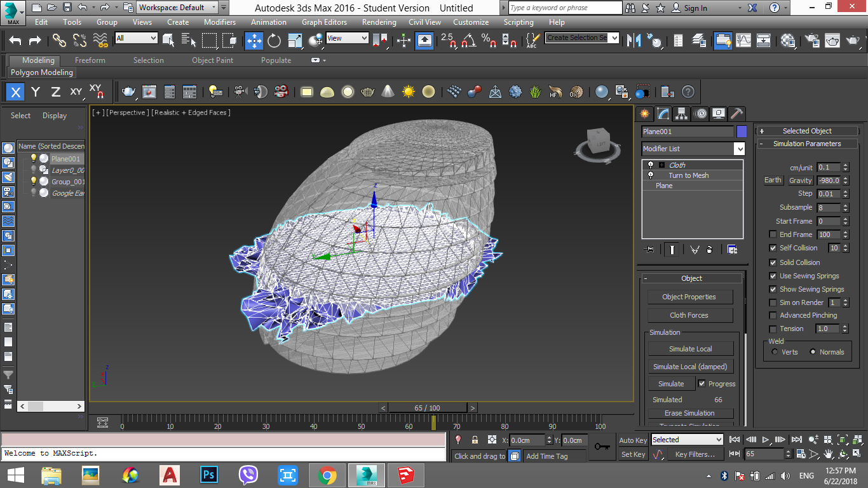Image resolution: width=868 pixels, height=488 pixels.
Task: Restrict transform to Y axis
Action: point(36,92)
